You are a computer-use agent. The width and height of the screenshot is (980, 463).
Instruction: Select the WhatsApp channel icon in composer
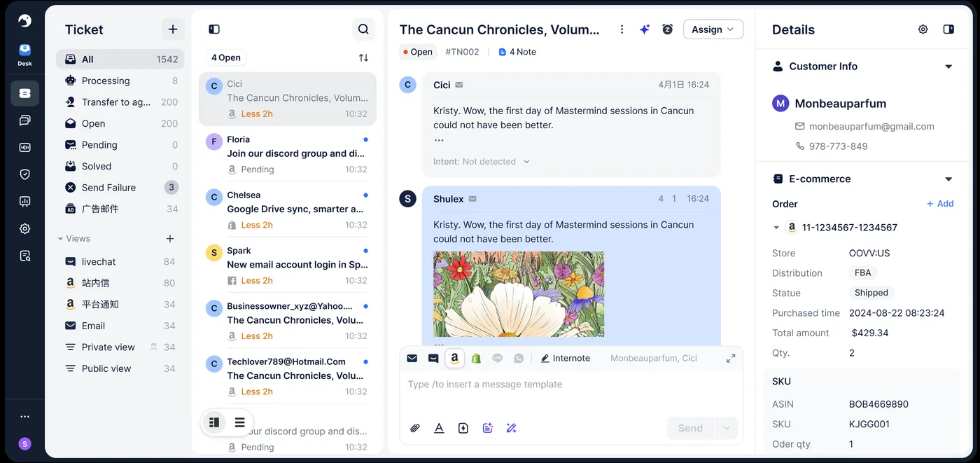pos(519,358)
